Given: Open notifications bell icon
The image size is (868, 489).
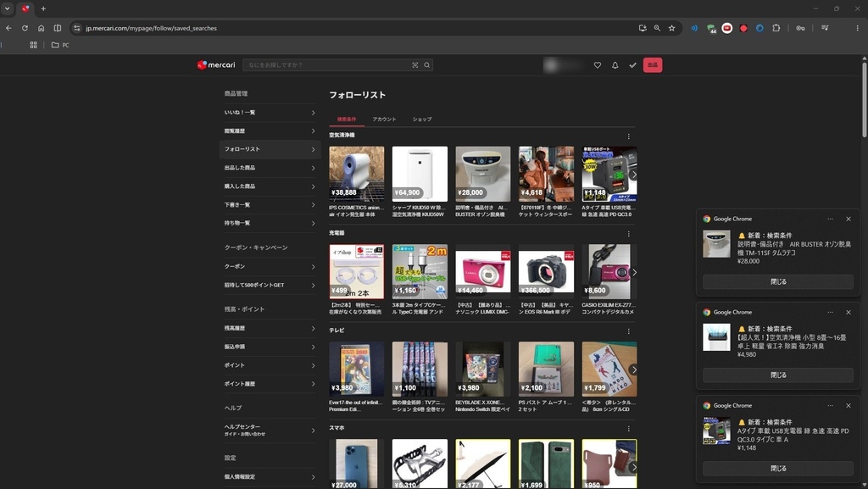Looking at the screenshot, I should pyautogui.click(x=615, y=65).
